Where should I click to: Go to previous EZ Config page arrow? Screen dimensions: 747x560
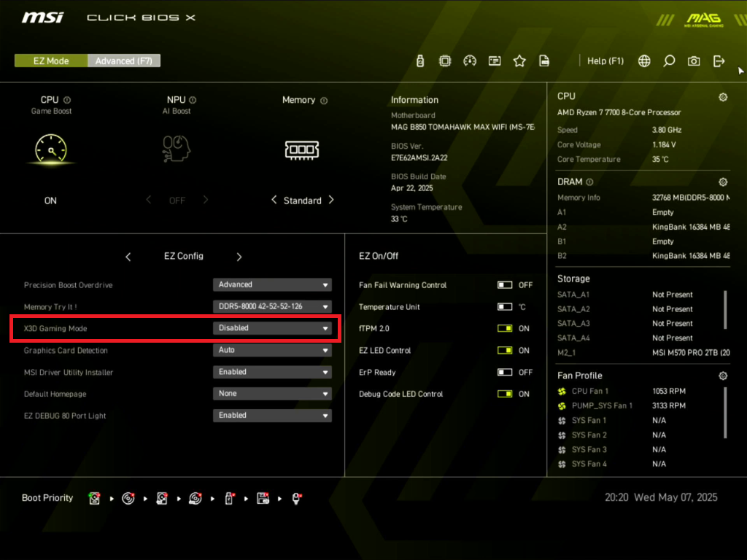(128, 257)
